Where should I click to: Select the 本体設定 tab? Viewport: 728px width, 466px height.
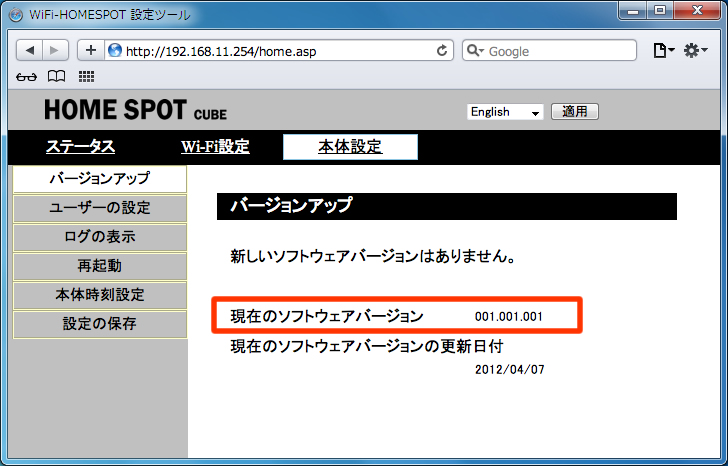350,147
